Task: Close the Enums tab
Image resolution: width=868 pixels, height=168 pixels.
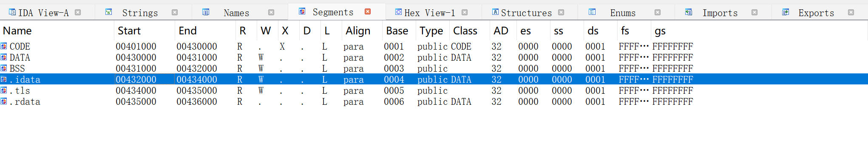Action: [658, 12]
